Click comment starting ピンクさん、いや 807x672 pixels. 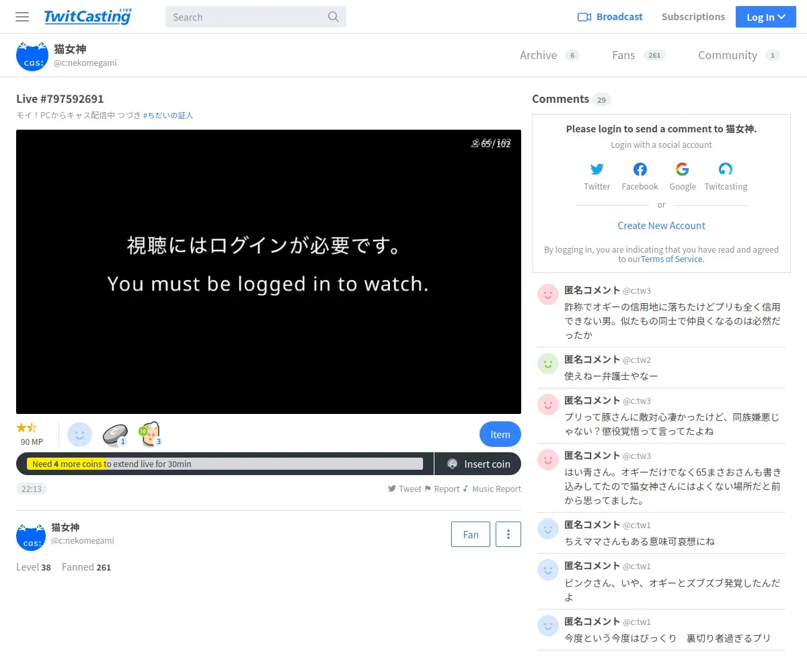672,590
